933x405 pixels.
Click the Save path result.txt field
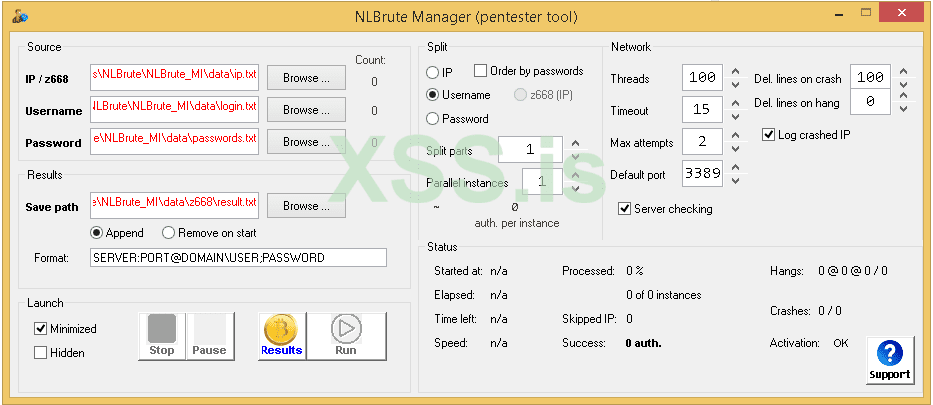tap(174, 205)
